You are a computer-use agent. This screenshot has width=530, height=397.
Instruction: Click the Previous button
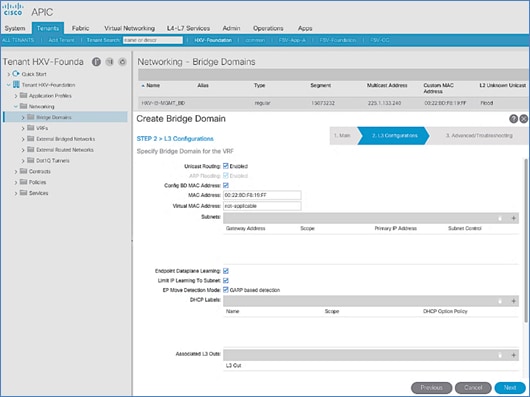click(431, 388)
